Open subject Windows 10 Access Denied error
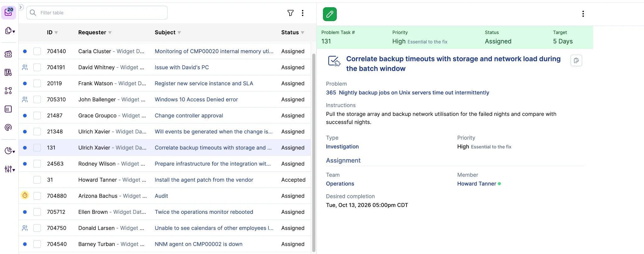This screenshot has width=644, height=254. pyautogui.click(x=196, y=99)
